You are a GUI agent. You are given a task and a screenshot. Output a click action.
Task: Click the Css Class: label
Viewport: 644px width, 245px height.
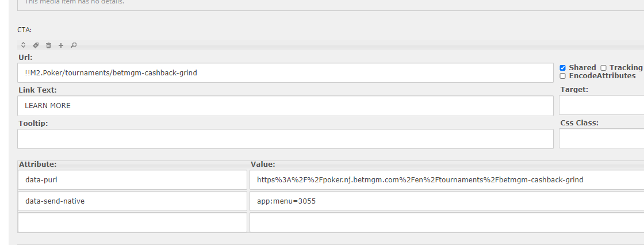click(580, 122)
